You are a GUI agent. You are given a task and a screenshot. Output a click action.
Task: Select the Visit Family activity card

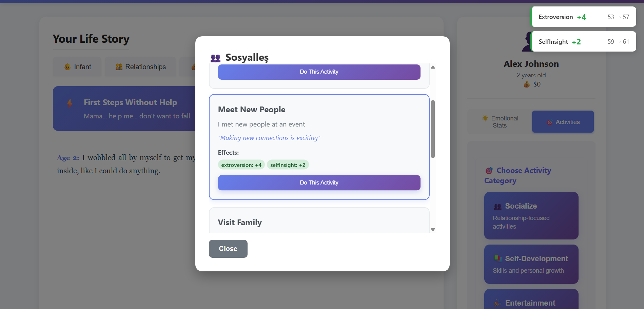(x=319, y=222)
